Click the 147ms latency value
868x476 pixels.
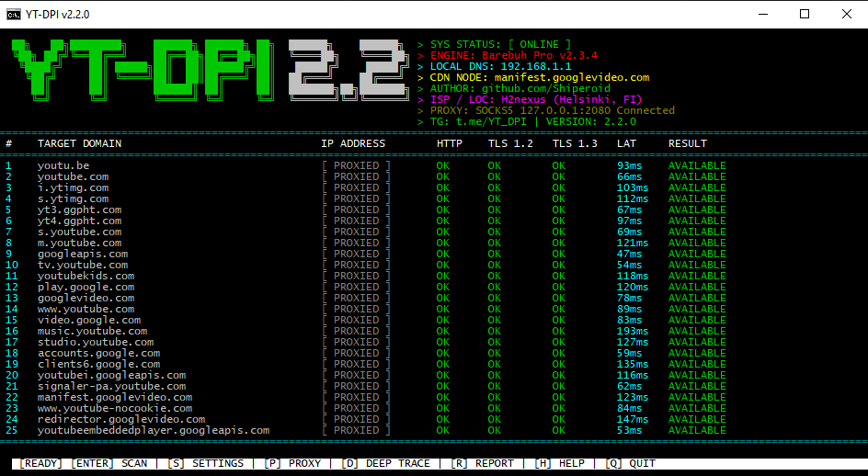(633, 420)
